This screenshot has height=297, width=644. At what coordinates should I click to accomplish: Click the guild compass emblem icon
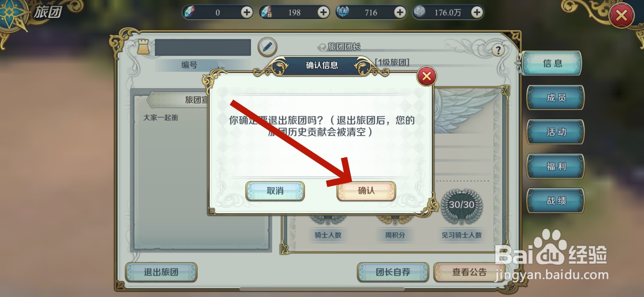[x=12, y=14]
